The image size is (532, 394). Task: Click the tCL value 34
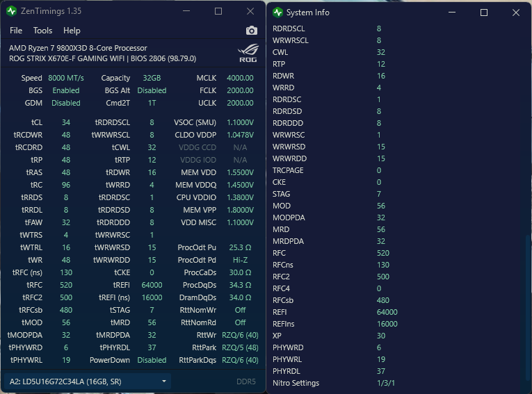(x=66, y=122)
